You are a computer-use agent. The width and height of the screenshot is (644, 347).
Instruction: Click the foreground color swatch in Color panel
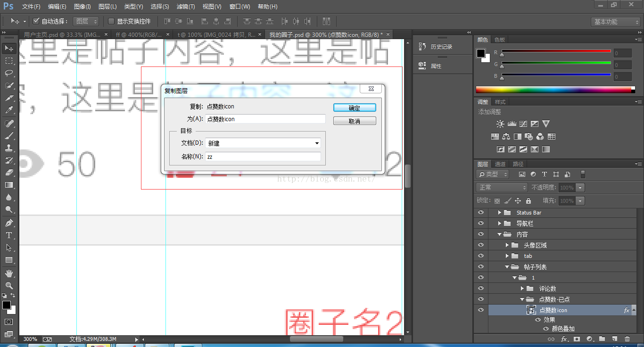coord(480,53)
